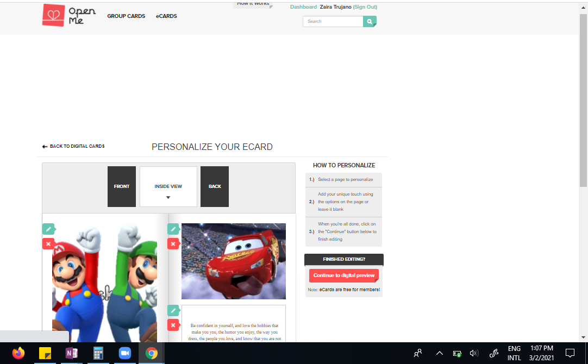The image size is (588, 364).
Task: Edit the Mario image with pencil icon
Action: [48, 229]
